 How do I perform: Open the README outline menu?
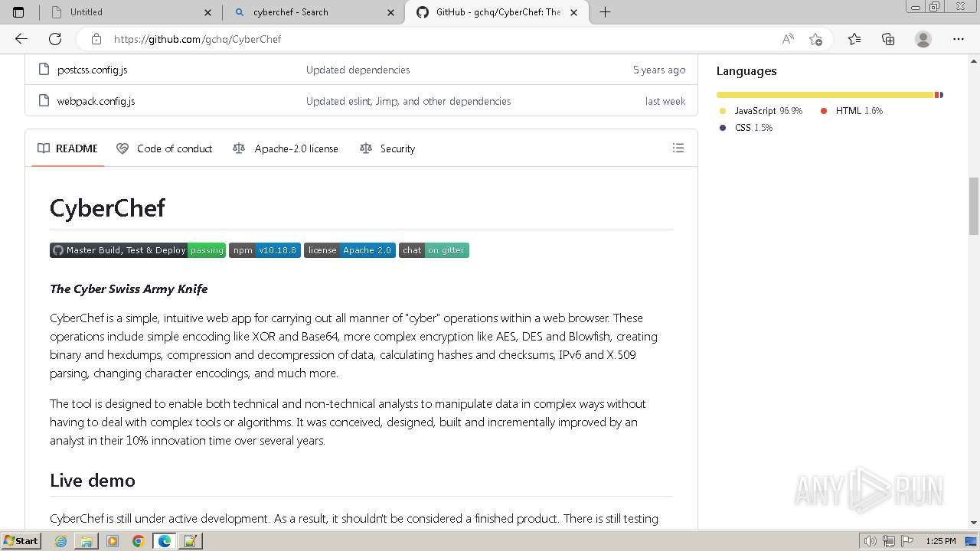[x=678, y=148]
